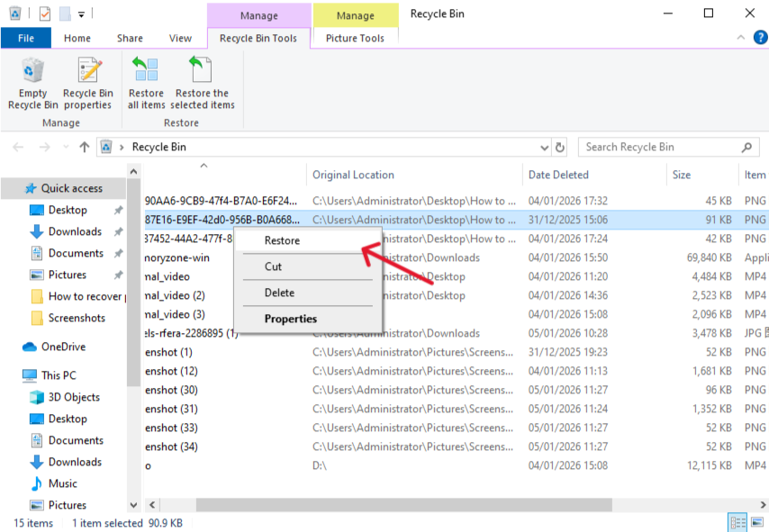This screenshot has width=769, height=532.
Task: Select Restore from the context menu
Action: pyautogui.click(x=282, y=240)
